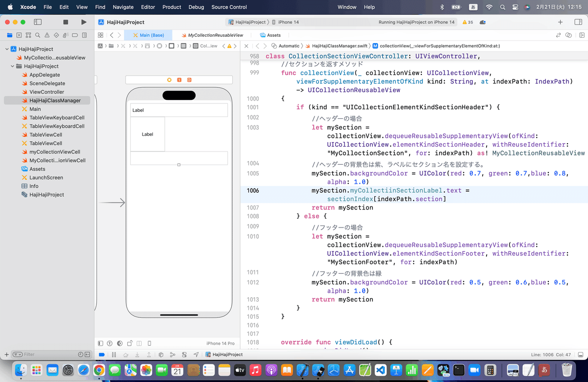Collapse the HajiHajiProject folder group
Screen dimensions: 588x382
point(12,66)
